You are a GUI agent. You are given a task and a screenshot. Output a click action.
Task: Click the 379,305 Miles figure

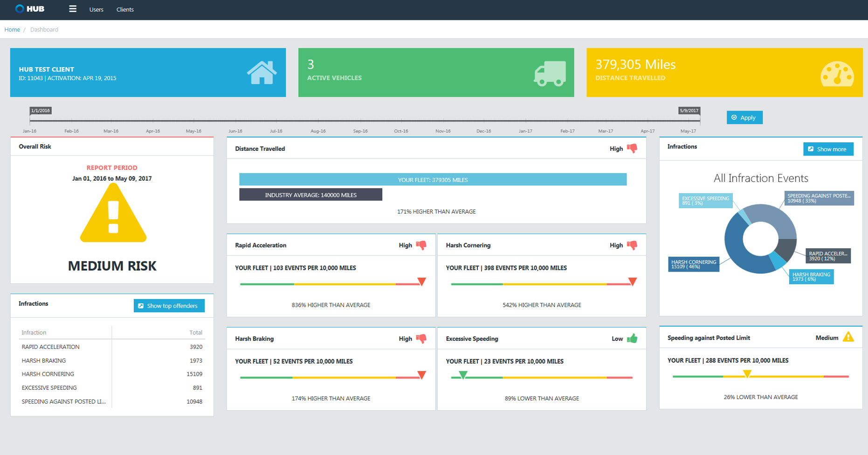click(635, 64)
